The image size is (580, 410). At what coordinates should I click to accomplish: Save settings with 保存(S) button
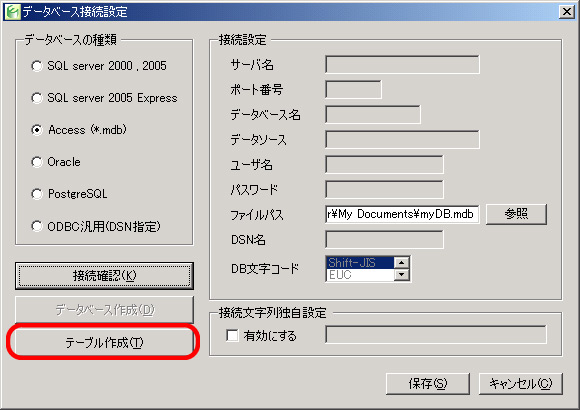coord(428,384)
